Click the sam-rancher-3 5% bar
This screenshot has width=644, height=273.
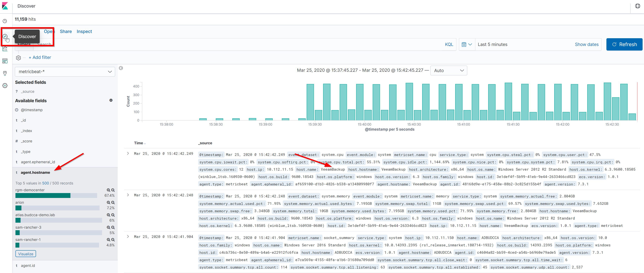click(58, 233)
